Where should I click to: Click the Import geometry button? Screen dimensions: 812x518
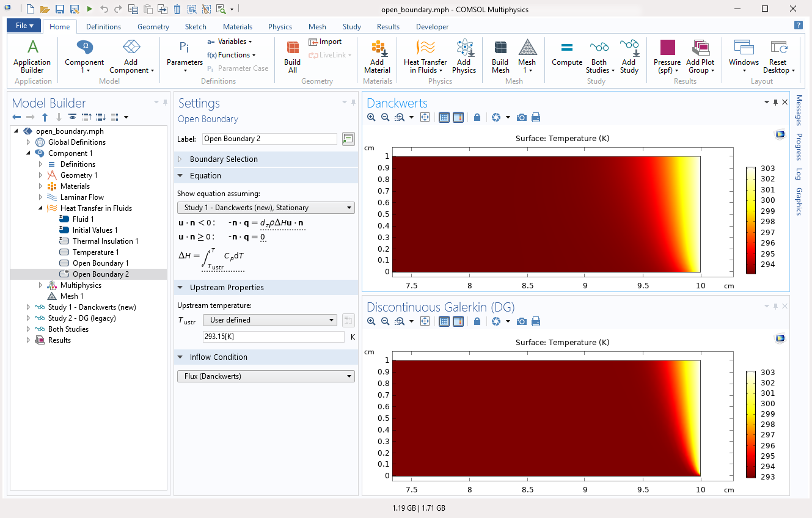coord(325,42)
